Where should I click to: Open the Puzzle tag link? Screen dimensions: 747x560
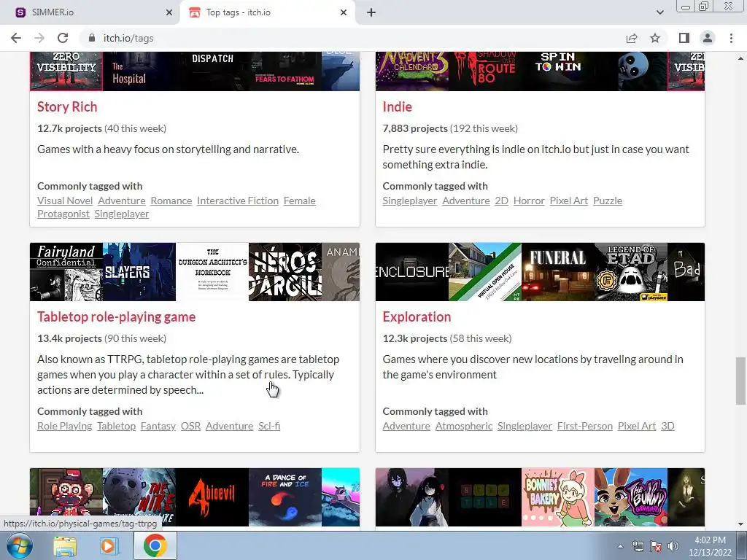pos(608,201)
